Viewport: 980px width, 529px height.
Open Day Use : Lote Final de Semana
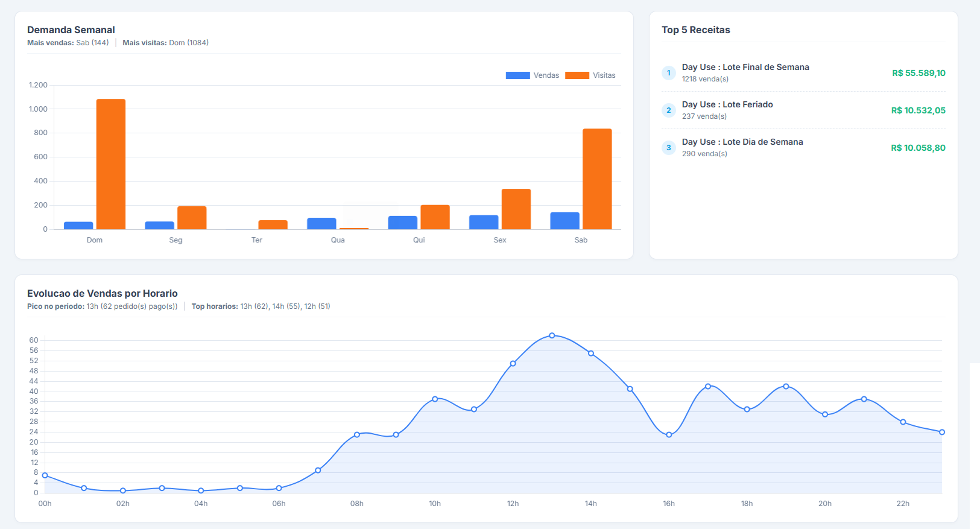point(745,67)
